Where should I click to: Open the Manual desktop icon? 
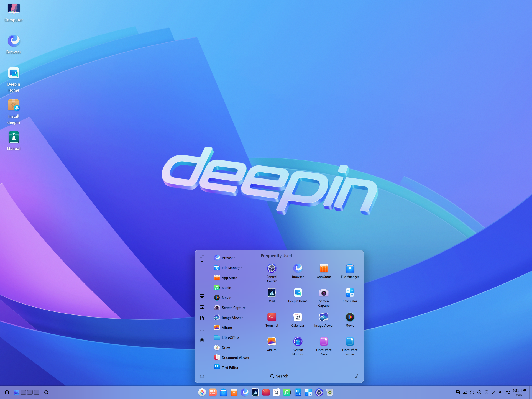[14, 141]
